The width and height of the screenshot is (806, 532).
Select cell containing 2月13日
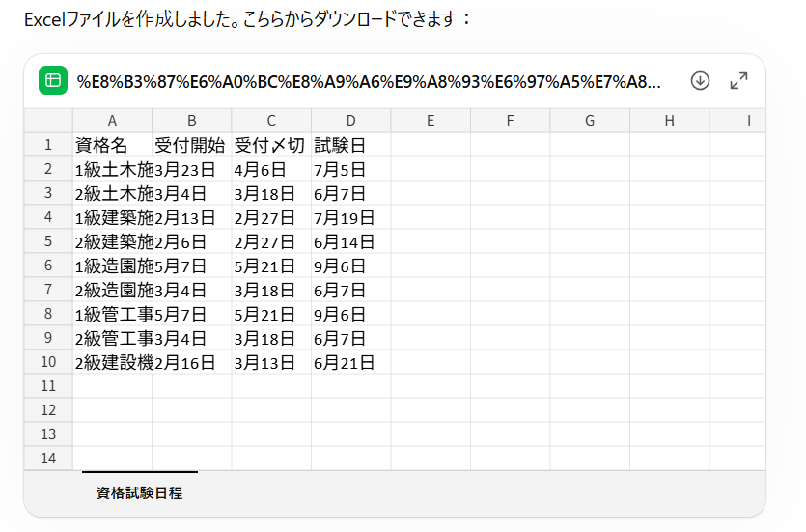pos(191,217)
